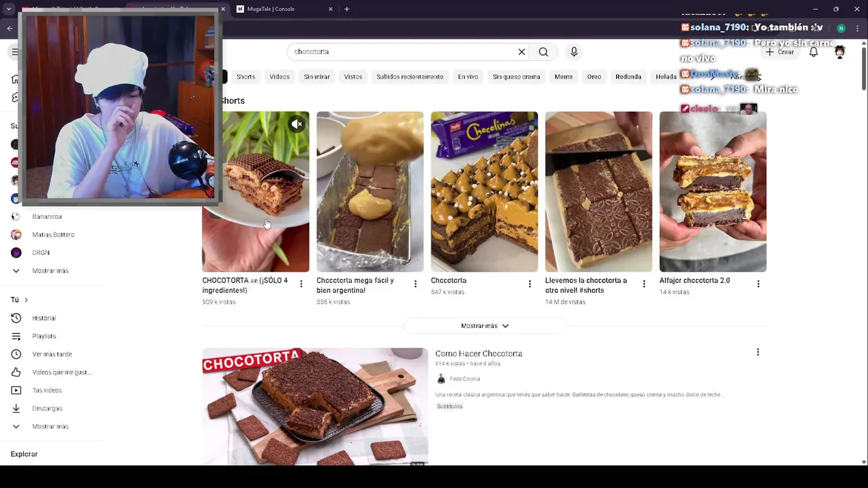
Task: Select the Sin queso crema chip
Action: pos(516,77)
